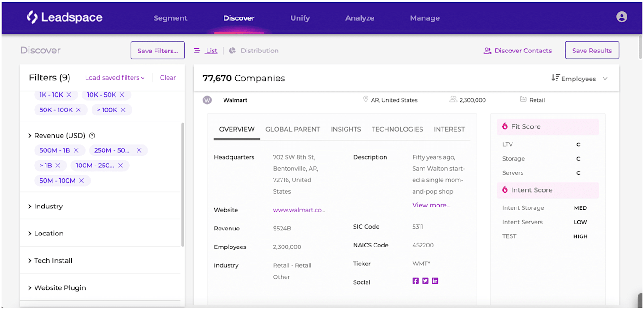Open the Employees sort dropdown chevron
The image size is (644, 310).
605,79
